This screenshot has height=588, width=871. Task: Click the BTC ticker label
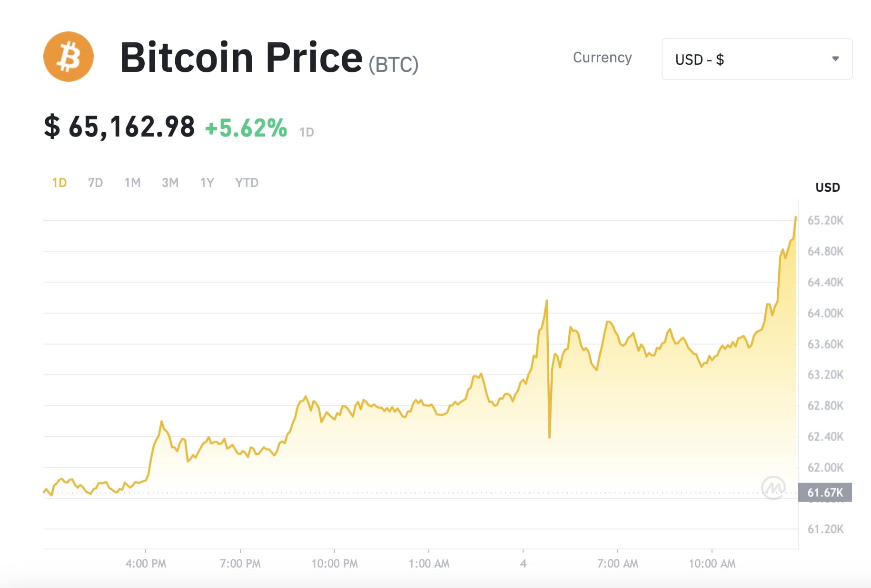(394, 64)
